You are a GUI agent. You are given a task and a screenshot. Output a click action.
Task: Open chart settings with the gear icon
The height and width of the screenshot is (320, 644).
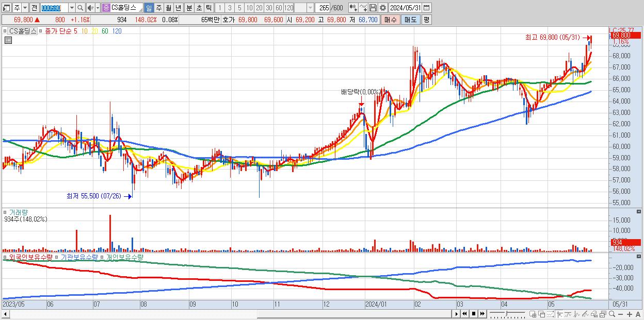(383, 8)
